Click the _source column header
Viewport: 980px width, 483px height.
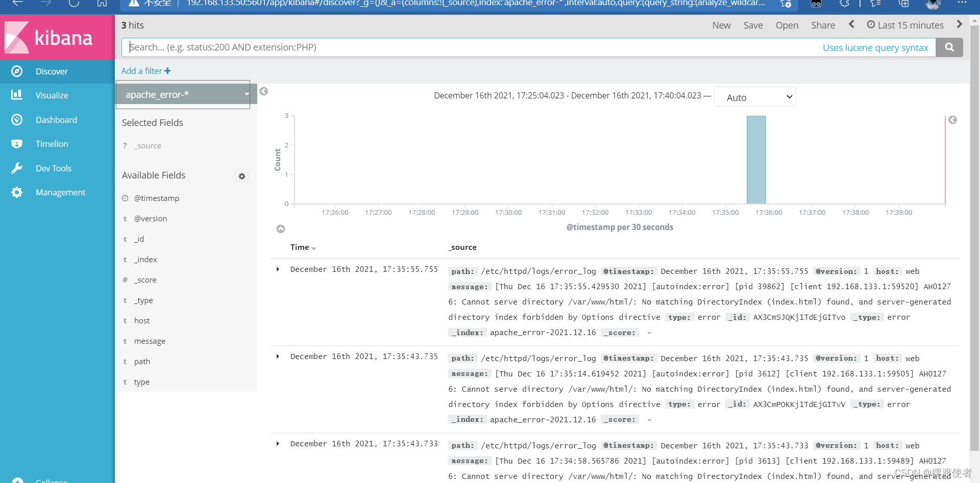click(462, 247)
